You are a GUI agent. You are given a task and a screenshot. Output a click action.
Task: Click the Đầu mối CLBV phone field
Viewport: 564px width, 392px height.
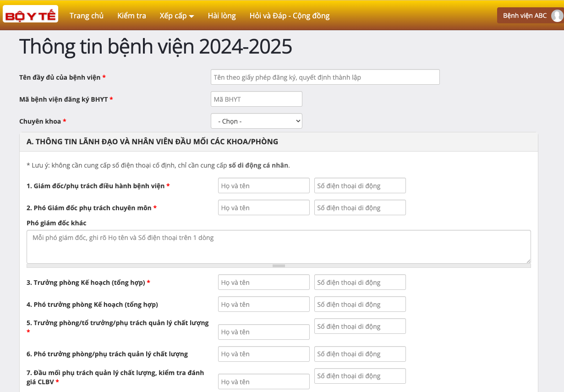point(360,376)
